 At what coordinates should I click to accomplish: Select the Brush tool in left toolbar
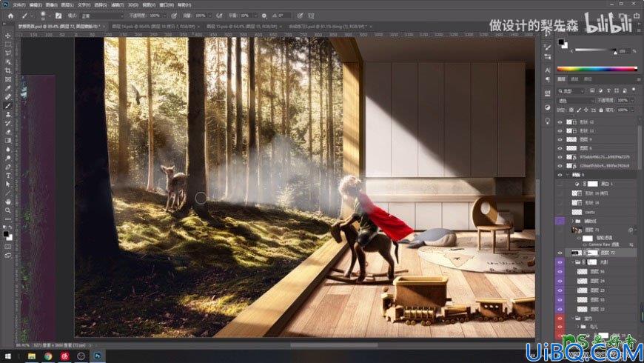click(x=8, y=106)
